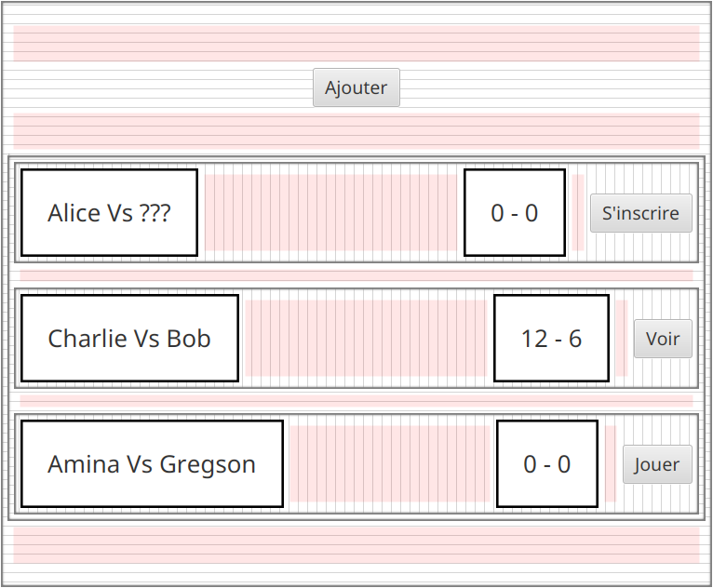Click the Ajouter button

tap(356, 87)
